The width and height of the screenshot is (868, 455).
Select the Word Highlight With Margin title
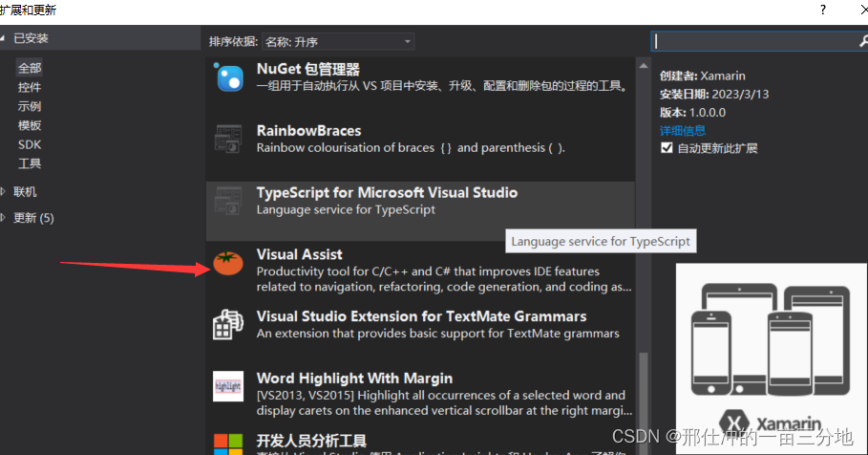click(354, 379)
